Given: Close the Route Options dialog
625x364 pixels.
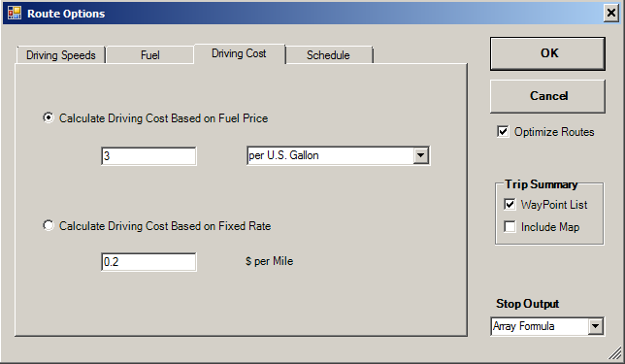Looking at the screenshot, I should pos(611,14).
